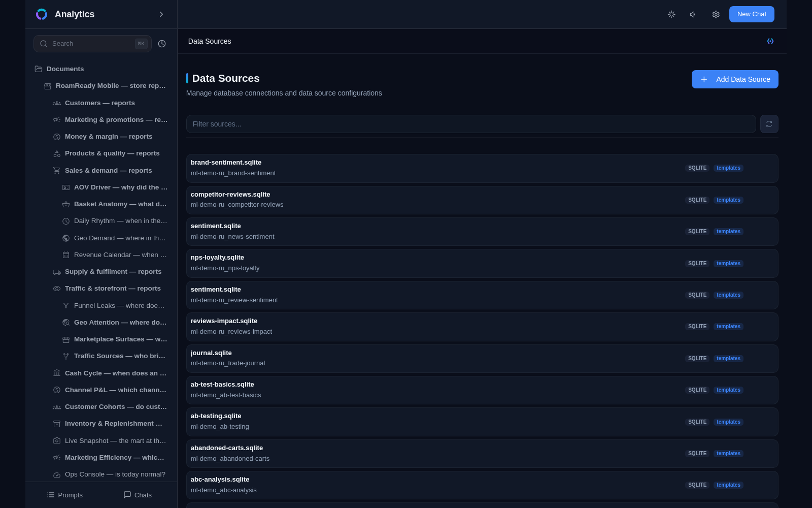Click the calendar icon beside Revenue Calendar
The height and width of the screenshot is (508, 812).
click(x=66, y=255)
